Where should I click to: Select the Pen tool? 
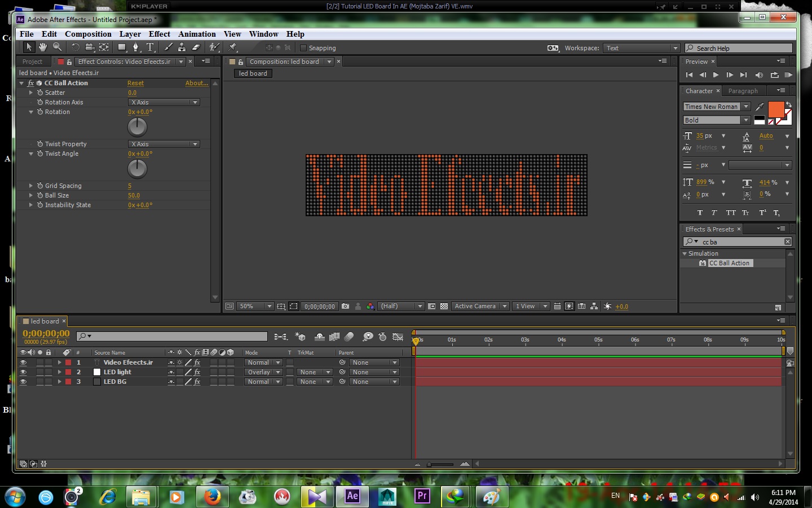(135, 47)
